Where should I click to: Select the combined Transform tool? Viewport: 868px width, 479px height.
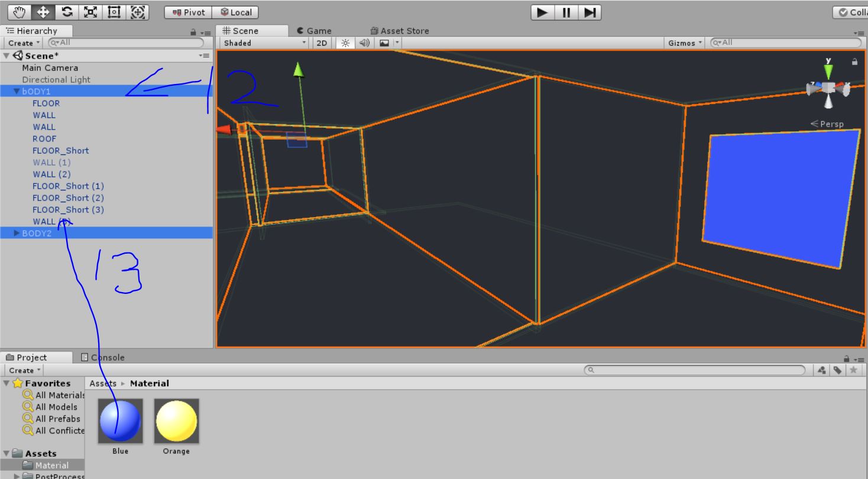pos(138,12)
